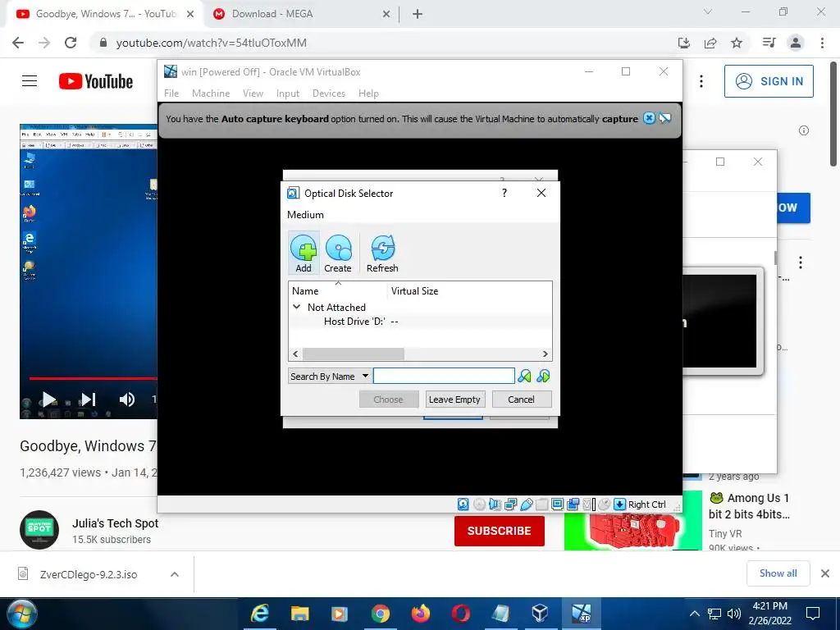Image resolution: width=840 pixels, height=630 pixels.
Task: Select Host Drive 'D:' row
Action: (x=420, y=322)
